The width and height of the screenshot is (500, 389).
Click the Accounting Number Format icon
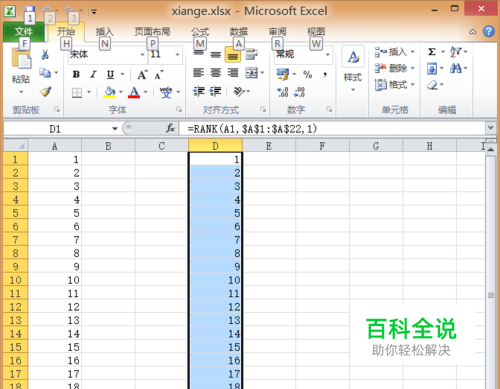pos(283,74)
